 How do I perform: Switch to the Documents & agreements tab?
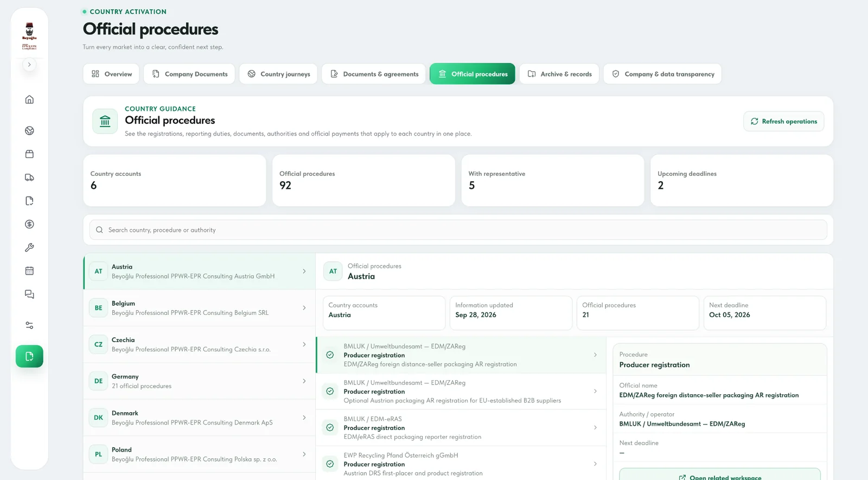[374, 74]
